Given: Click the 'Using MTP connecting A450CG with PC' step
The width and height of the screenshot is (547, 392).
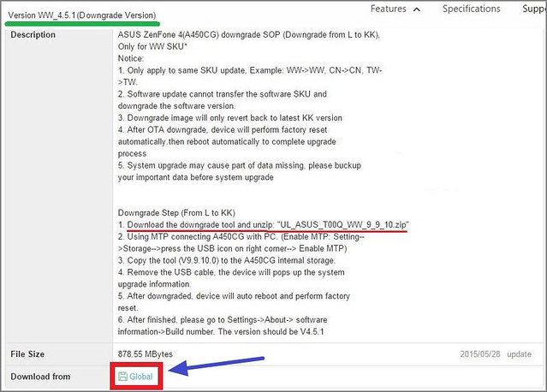Looking at the screenshot, I should coord(241,237).
